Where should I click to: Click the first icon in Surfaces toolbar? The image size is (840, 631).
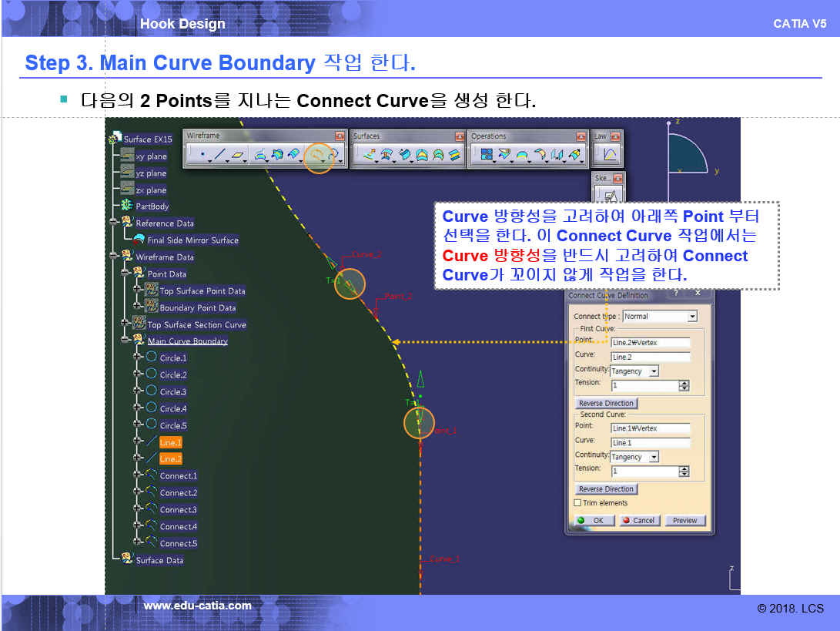370,155
